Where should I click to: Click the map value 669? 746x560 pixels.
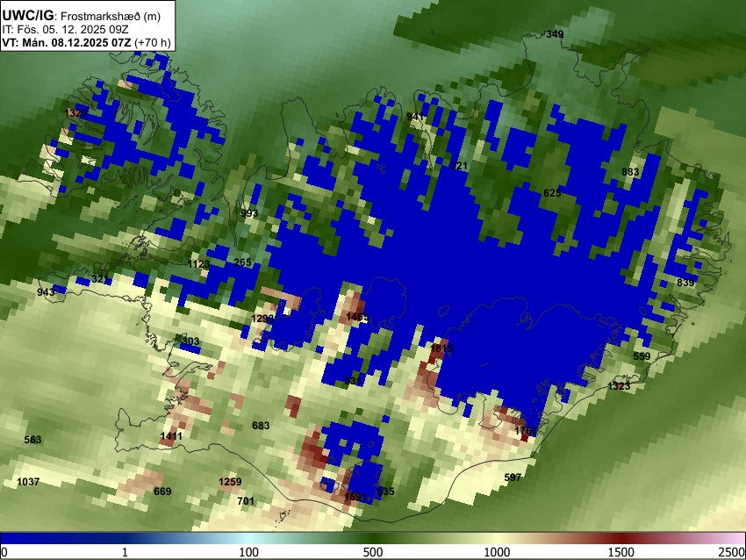coord(162,492)
